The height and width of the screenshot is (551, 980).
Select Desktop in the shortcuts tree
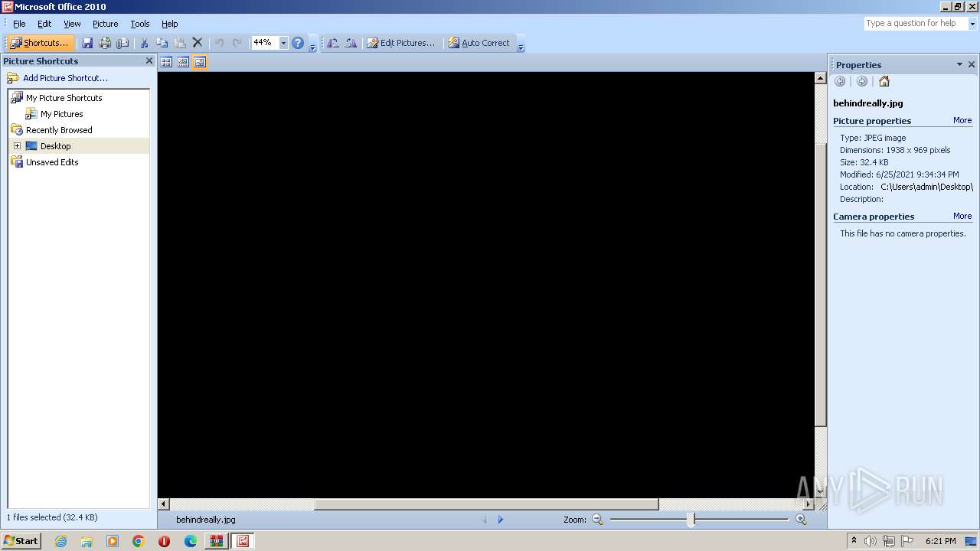pyautogui.click(x=55, y=146)
